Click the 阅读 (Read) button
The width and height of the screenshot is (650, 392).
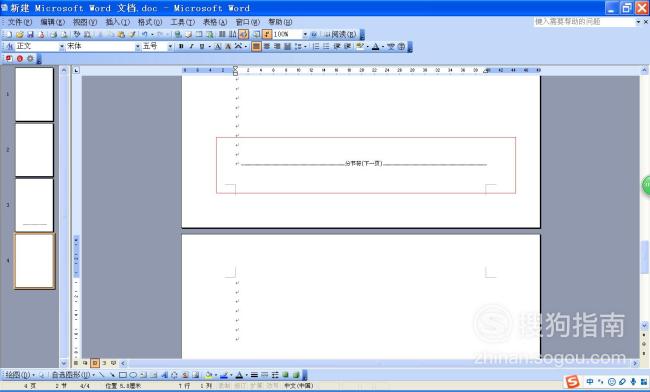click(340, 34)
